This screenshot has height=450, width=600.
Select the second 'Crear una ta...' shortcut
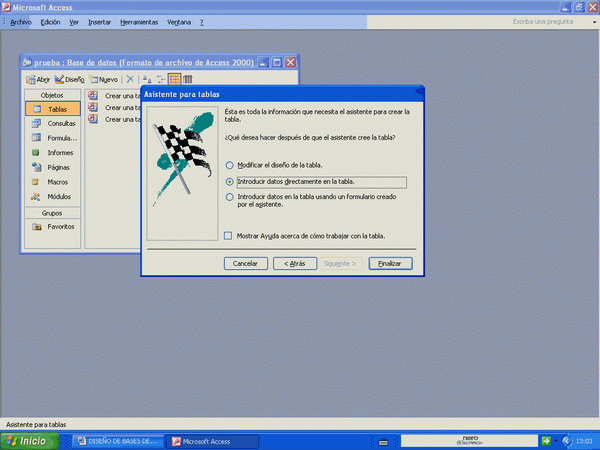114,108
